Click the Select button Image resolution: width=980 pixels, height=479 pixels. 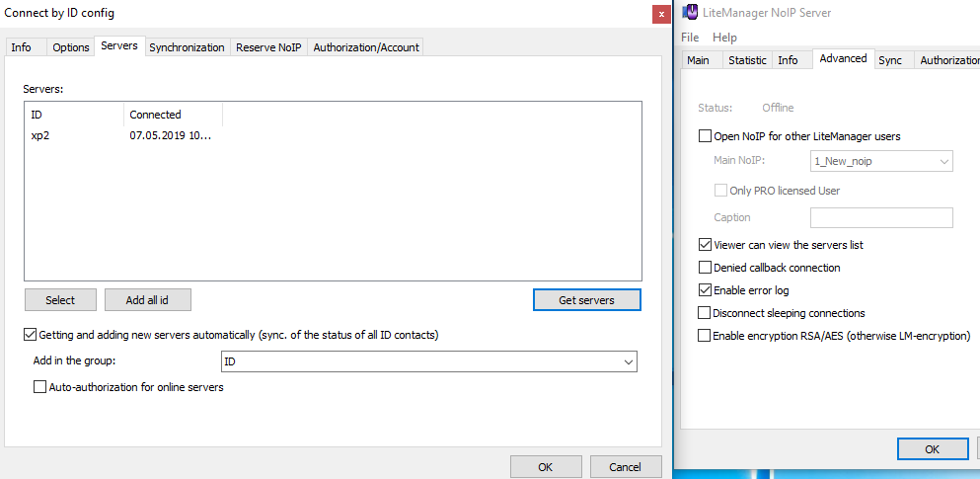click(x=60, y=300)
